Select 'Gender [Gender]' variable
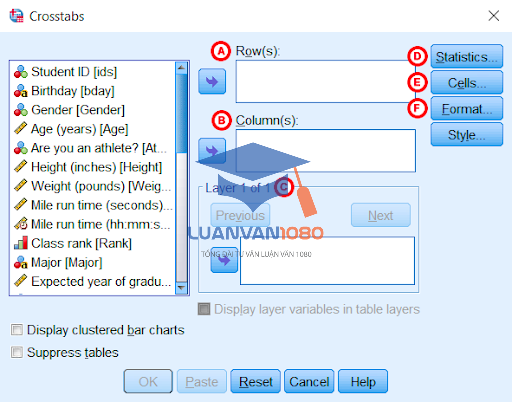The height and width of the screenshot is (402, 512). click(92, 110)
